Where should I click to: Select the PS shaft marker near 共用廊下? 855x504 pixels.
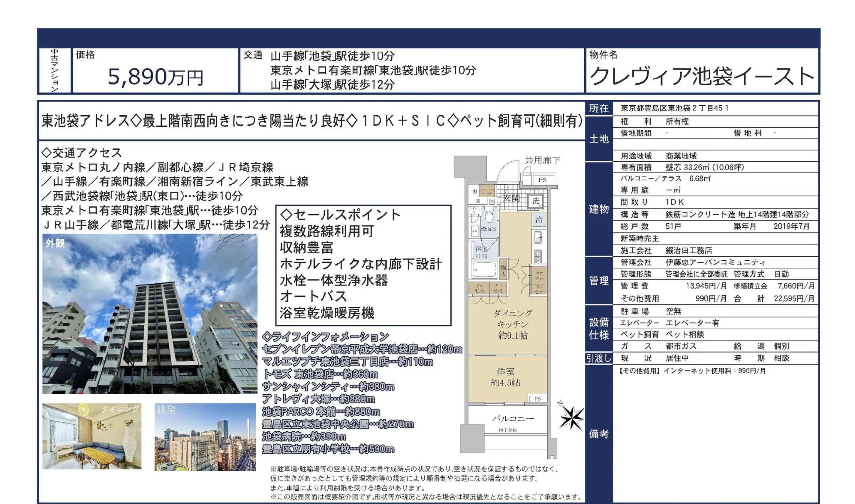[543, 180]
